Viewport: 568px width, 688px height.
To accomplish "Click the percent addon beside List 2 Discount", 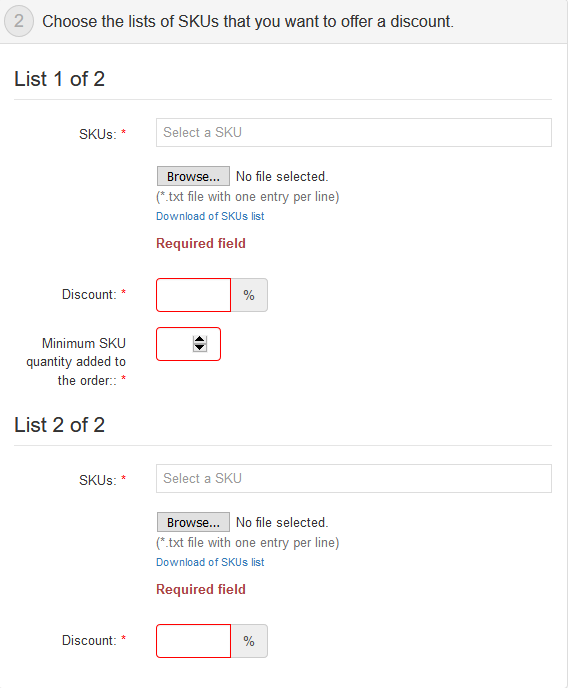I will click(x=249, y=641).
